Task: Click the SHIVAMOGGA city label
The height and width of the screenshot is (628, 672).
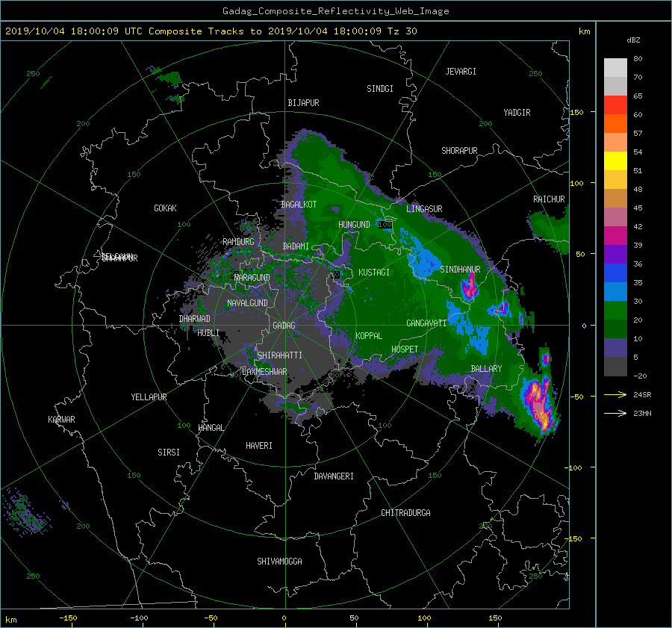Action: pos(279,561)
